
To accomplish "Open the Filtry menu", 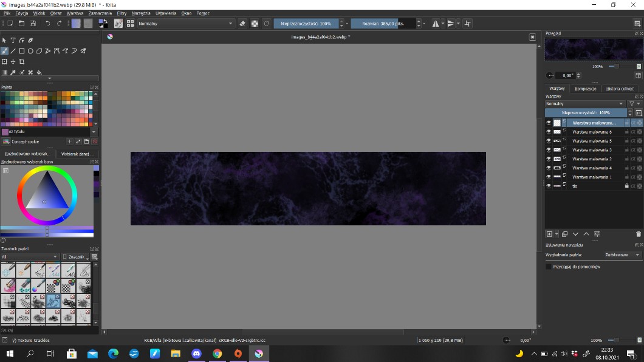I will [122, 13].
